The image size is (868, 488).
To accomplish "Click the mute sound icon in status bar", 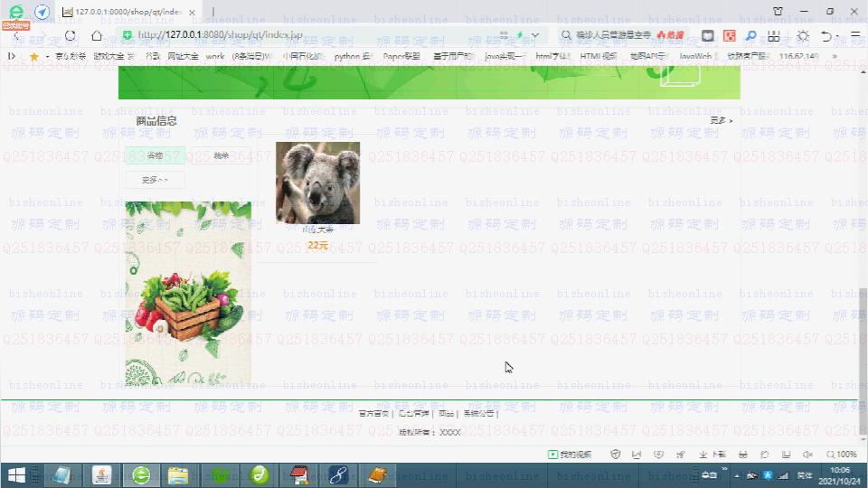I will [807, 455].
